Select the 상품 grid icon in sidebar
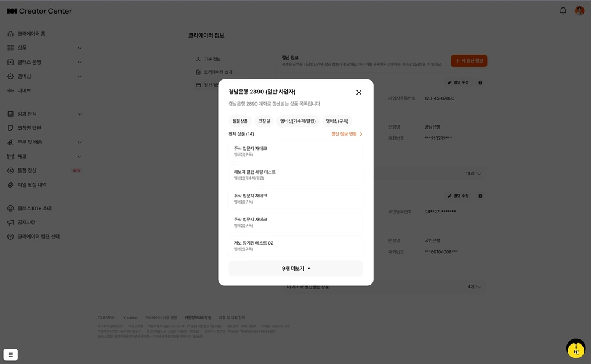Screen dimensions: 591x364 (10, 48)
